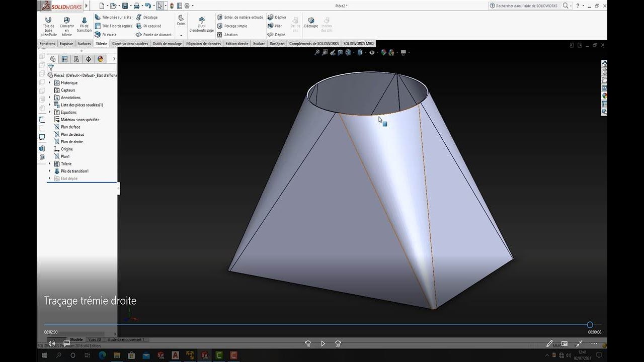Expand the Tôlerie feature node
644x362 pixels.
[50, 164]
